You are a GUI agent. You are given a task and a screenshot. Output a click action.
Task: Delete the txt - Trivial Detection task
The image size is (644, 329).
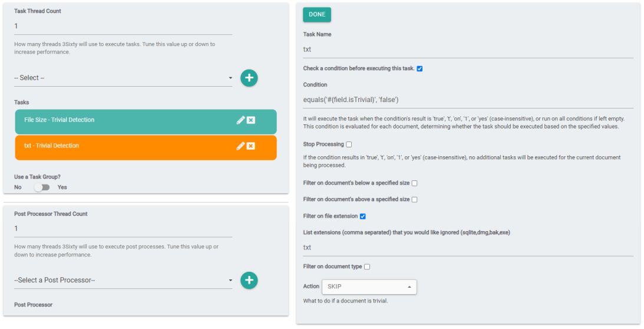tap(251, 146)
